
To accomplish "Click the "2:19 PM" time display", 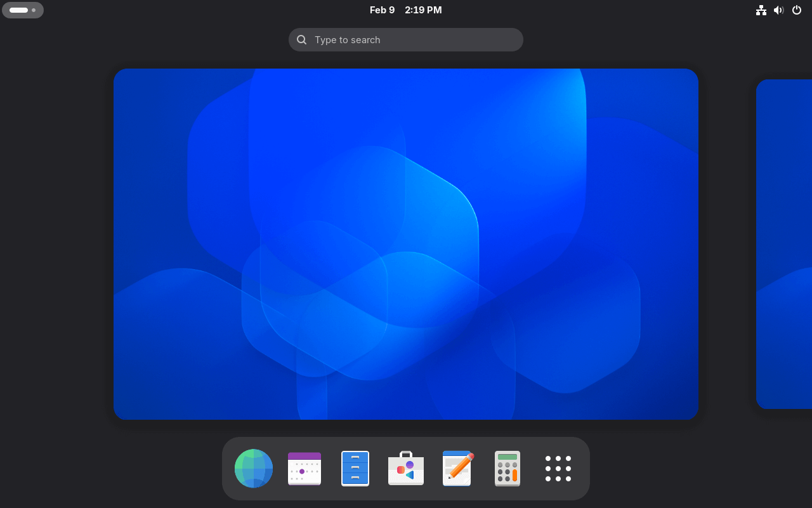I will (x=423, y=10).
